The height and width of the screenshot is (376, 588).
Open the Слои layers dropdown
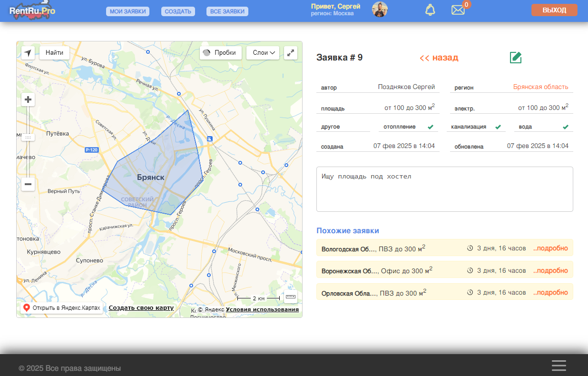(263, 53)
